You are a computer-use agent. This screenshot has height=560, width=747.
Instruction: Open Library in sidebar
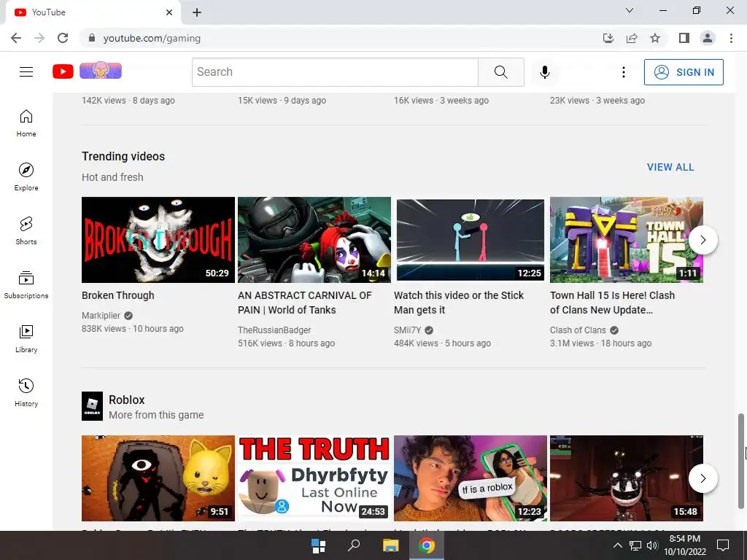pyautogui.click(x=26, y=338)
